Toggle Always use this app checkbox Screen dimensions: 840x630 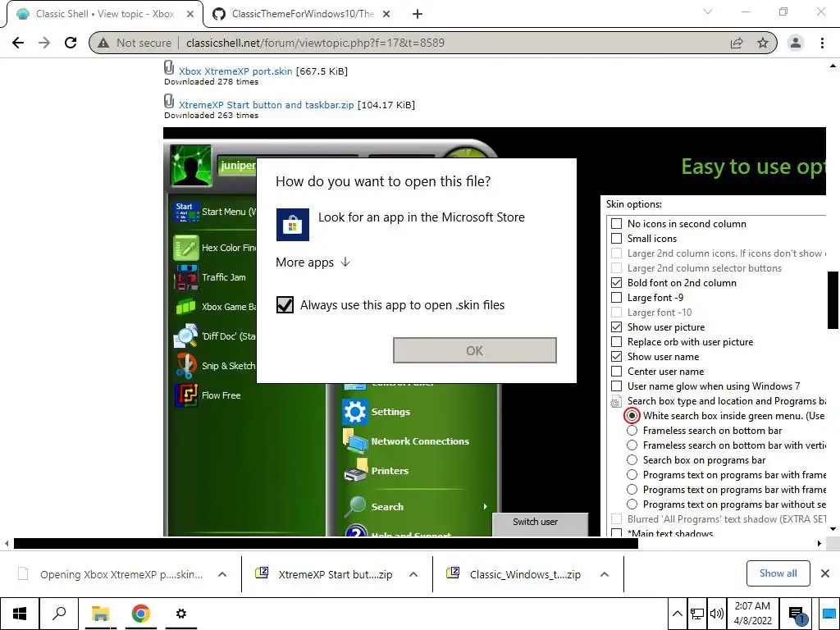click(285, 305)
